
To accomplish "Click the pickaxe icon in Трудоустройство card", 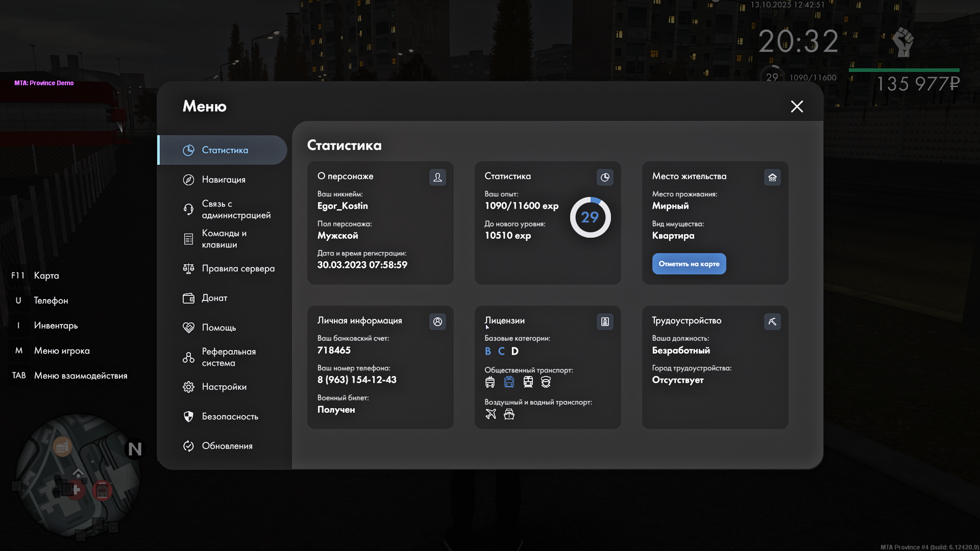I will pos(772,321).
